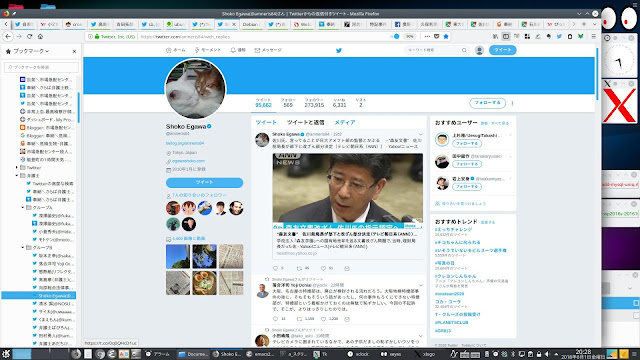This screenshot has width=640, height=360.
Task: Send the news tweet via message icon
Action: coord(347,268)
